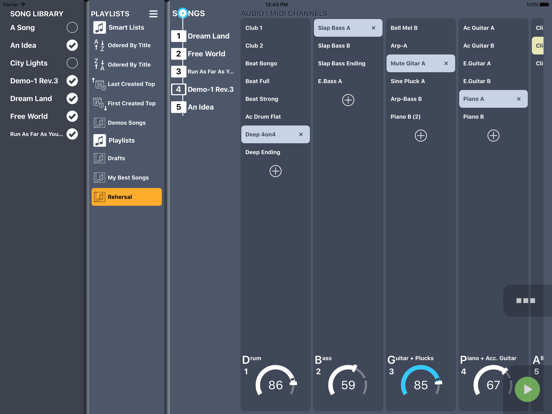Screen dimensions: 552x414
Task: Open the playlists hamburger menu
Action: 153,14
